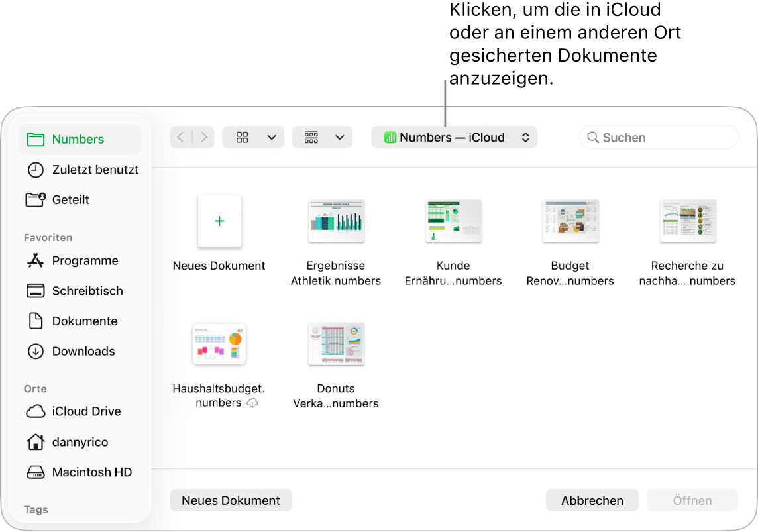Click the up-down arrows of location popup

pos(525,138)
